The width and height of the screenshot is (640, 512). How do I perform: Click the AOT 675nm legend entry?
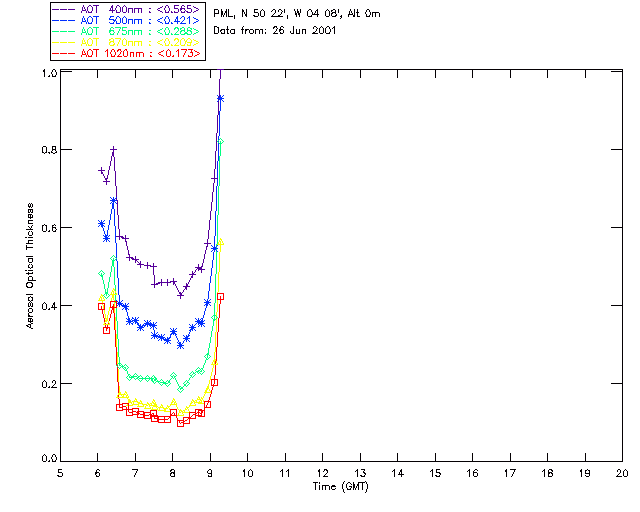[127, 31]
